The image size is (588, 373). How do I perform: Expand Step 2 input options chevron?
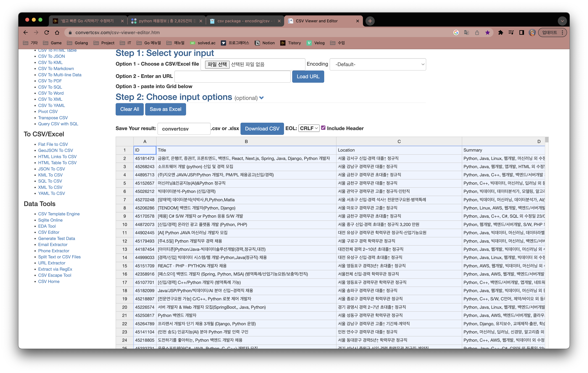coord(262,98)
